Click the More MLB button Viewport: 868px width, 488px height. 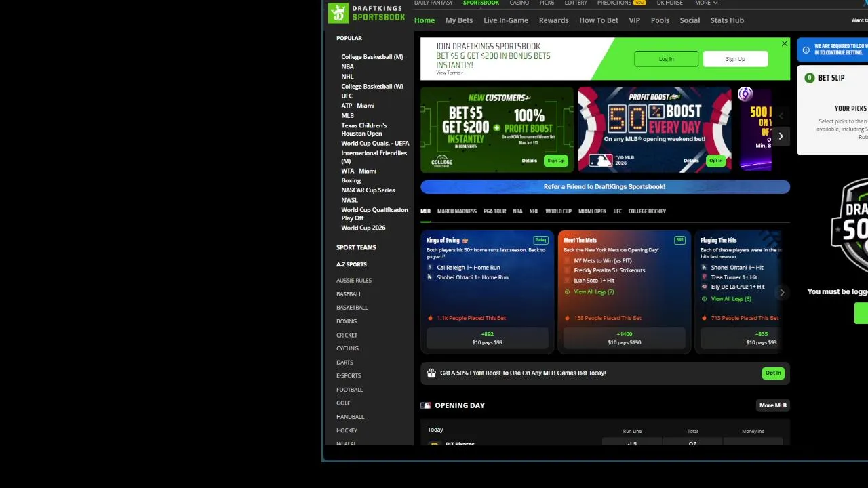(x=773, y=405)
